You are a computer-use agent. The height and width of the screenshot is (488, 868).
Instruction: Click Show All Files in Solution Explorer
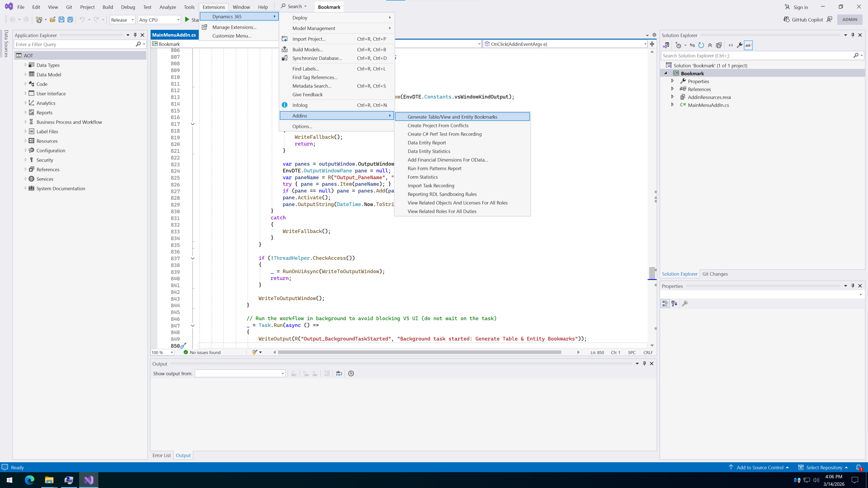pos(719,45)
